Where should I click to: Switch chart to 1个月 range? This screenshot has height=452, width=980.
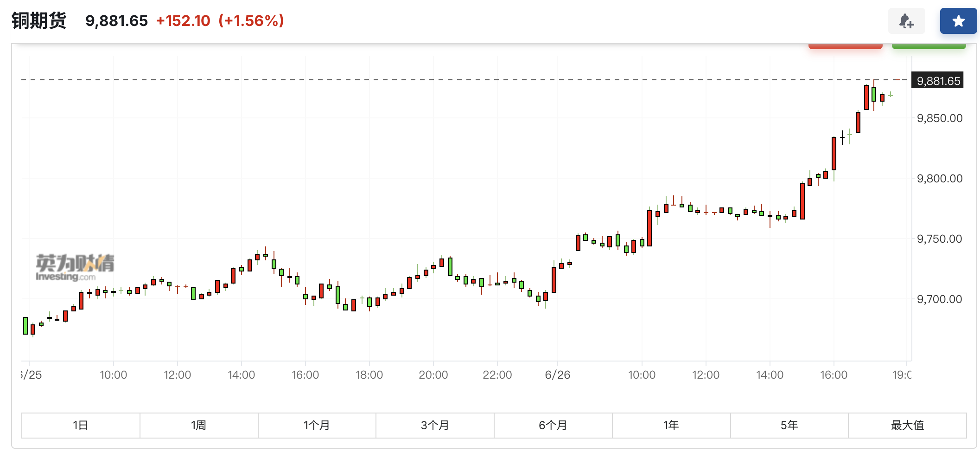(x=317, y=425)
